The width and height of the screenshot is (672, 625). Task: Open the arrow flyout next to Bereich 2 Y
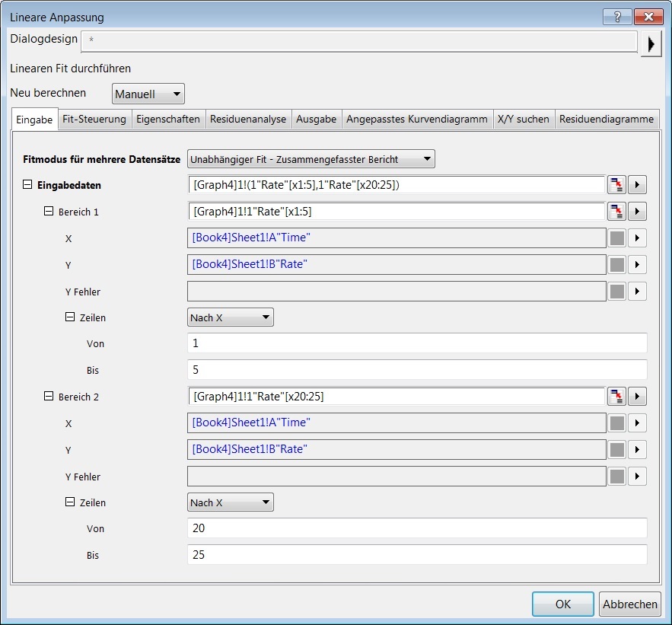click(x=637, y=450)
